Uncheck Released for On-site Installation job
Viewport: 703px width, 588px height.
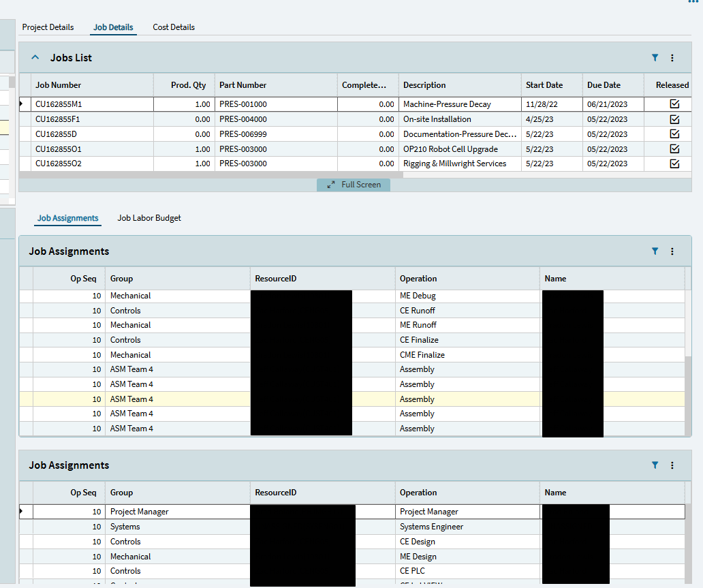(674, 119)
